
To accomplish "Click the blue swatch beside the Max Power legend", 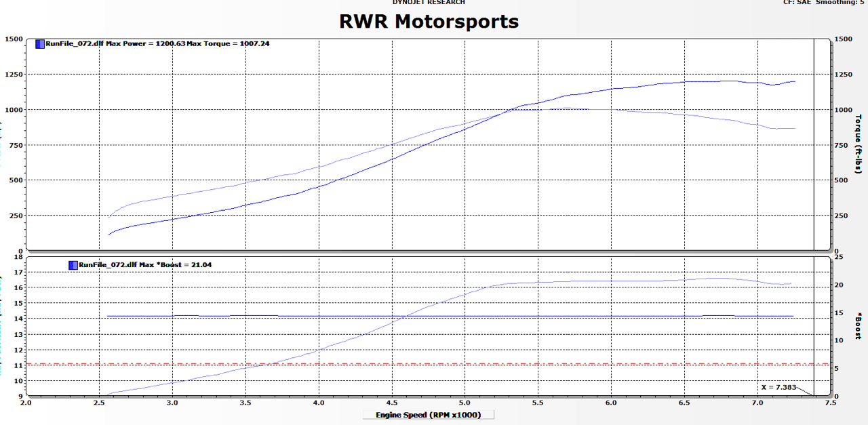I will tap(40, 44).
